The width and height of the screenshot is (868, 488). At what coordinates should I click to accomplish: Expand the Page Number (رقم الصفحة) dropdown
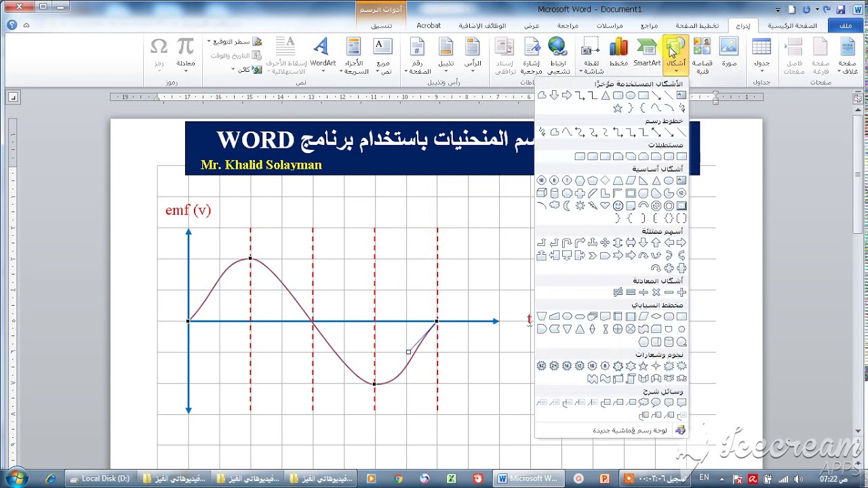417,56
